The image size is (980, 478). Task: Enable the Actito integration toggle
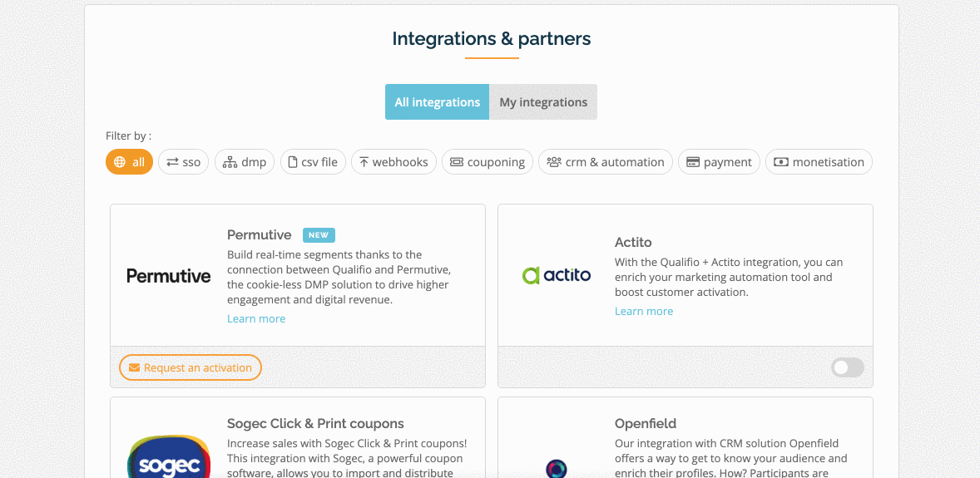pyautogui.click(x=848, y=367)
